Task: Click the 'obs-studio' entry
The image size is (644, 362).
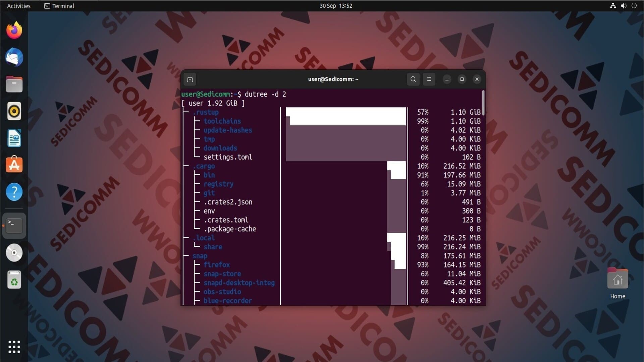Action: pos(222,292)
